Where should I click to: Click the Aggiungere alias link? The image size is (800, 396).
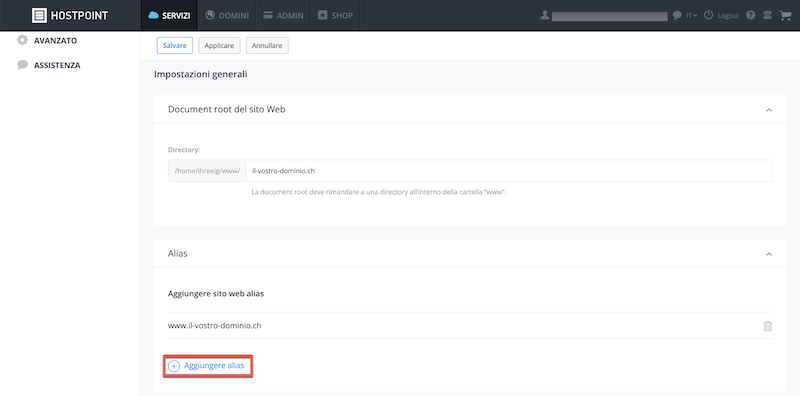click(214, 366)
